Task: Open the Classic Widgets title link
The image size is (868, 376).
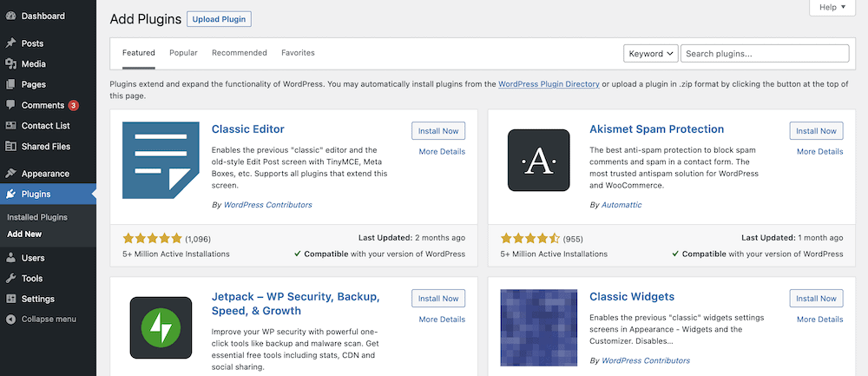Action: (x=632, y=296)
